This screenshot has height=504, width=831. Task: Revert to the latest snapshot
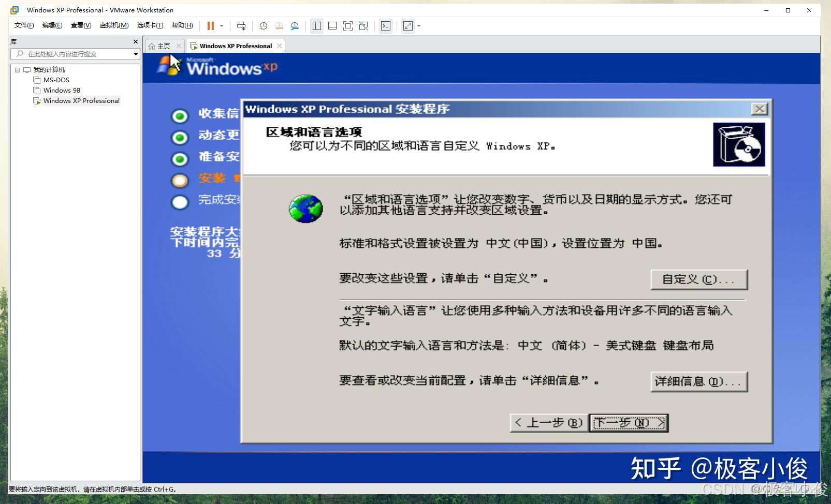pos(279,26)
